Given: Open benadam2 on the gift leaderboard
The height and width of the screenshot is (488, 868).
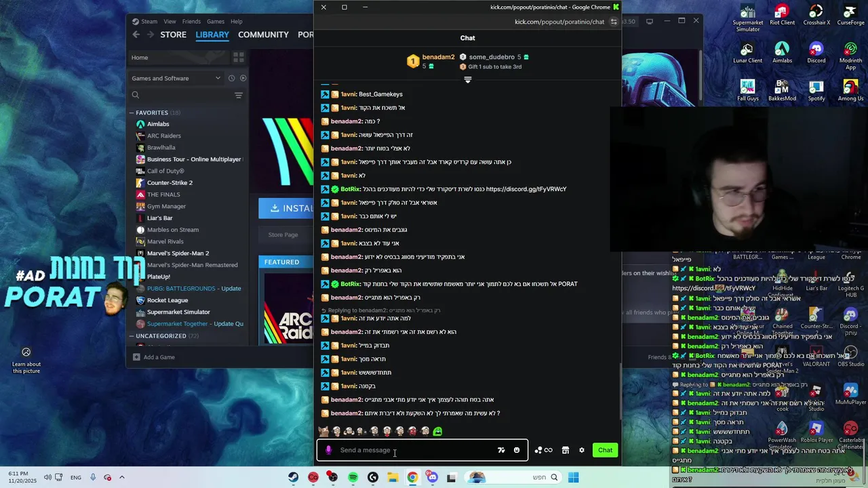Looking at the screenshot, I should point(430,61).
